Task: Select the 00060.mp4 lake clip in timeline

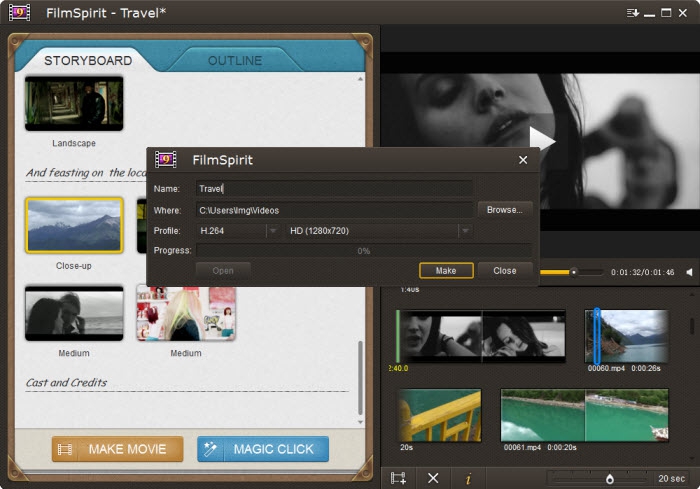Action: coord(627,336)
